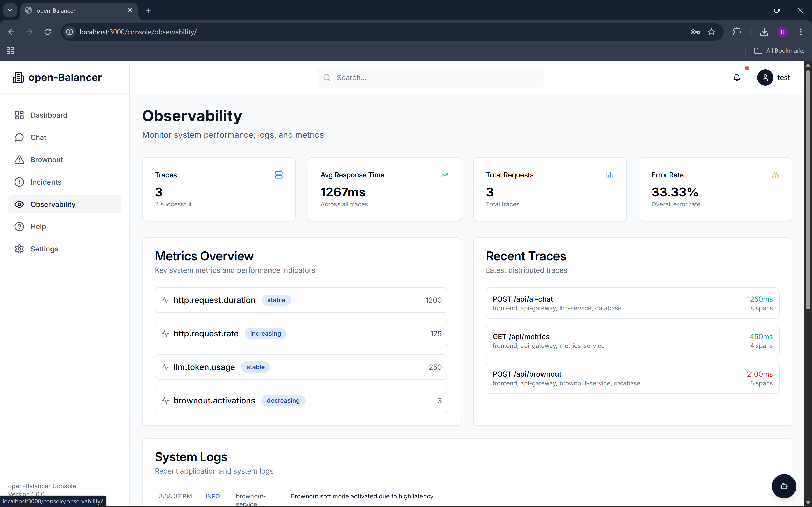The height and width of the screenshot is (507, 812).
Task: Bookmark page with star icon
Action: coord(711,32)
